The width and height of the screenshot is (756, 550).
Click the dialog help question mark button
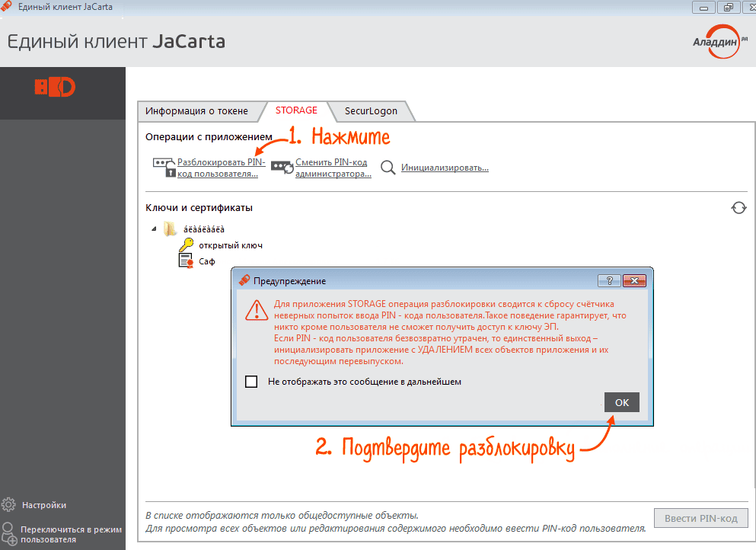coord(610,280)
